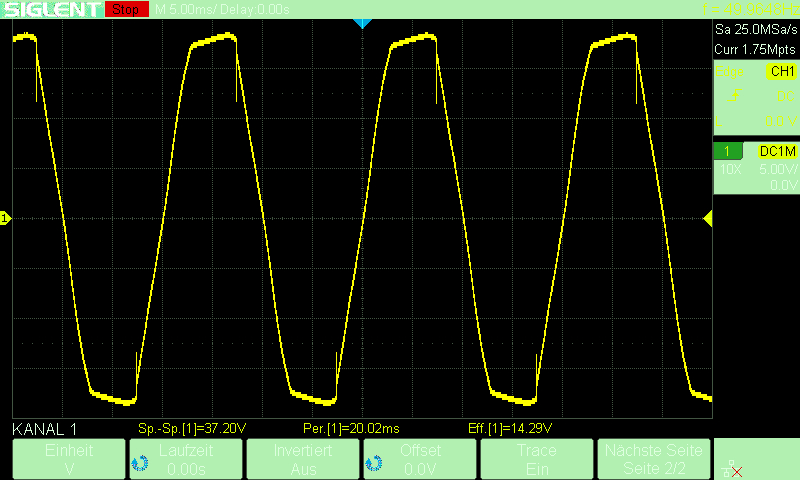The image size is (800, 480).
Task: Click the channel offset 0.0V value
Action: point(784,185)
